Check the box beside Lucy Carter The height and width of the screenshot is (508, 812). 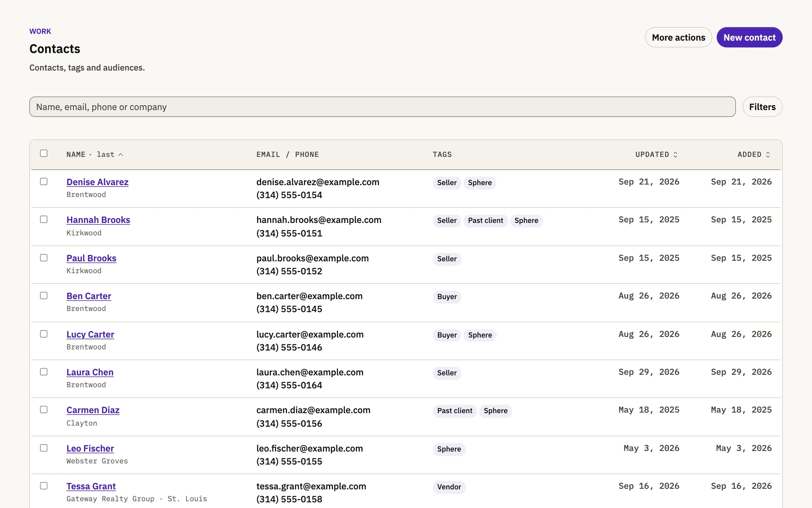[44, 334]
